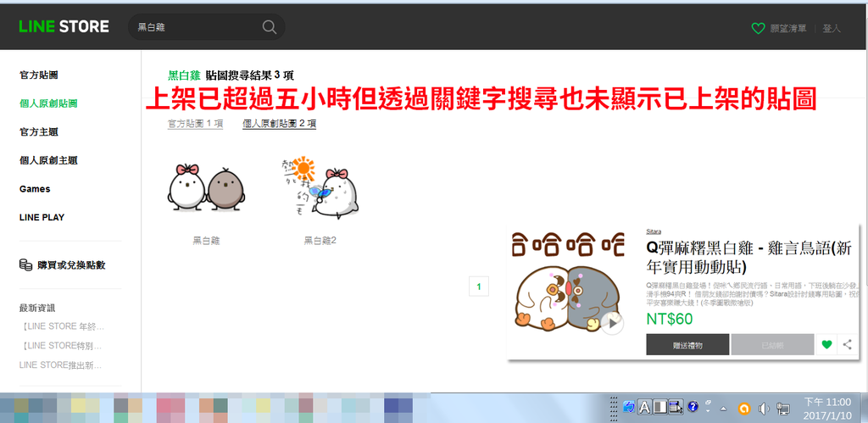The height and width of the screenshot is (423, 868).
Task: Show hidden tray icons arrow
Action: pyautogui.click(x=724, y=409)
